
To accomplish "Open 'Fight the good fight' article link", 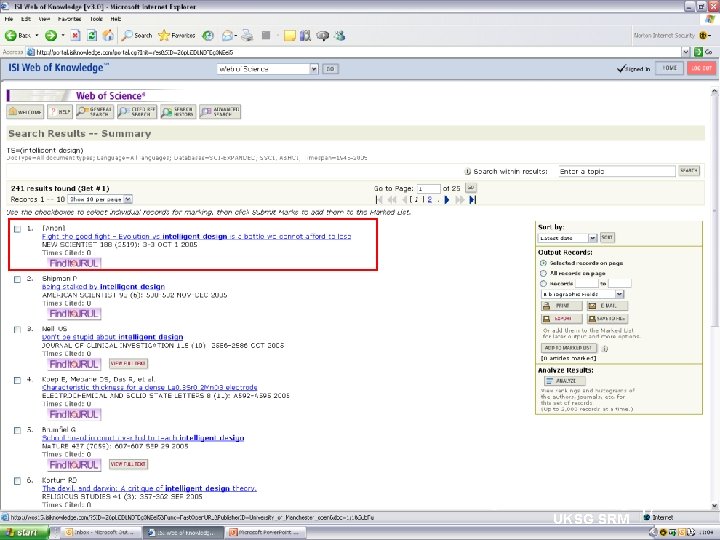I will 197,236.
